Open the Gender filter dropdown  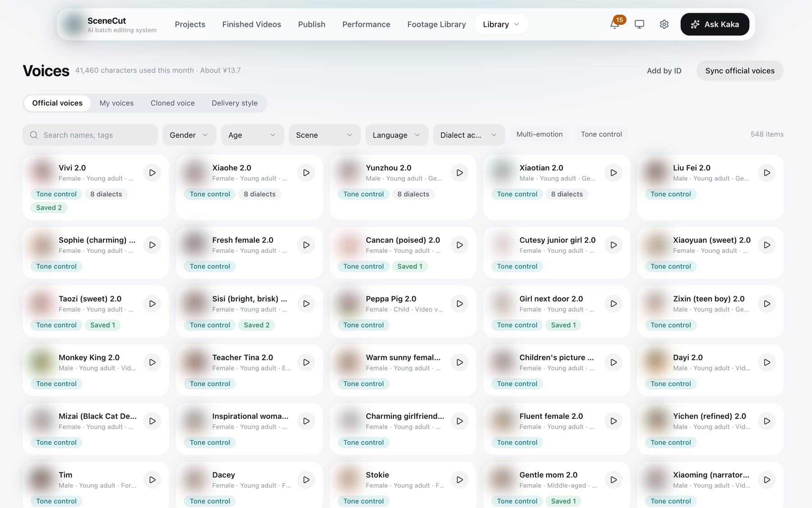coord(189,135)
